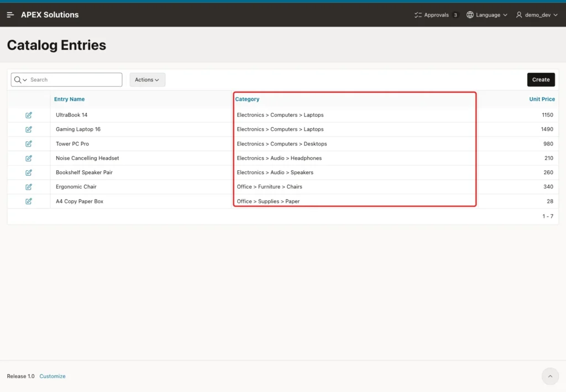Click category Electronics > Audio > Speakers
Image resolution: width=566 pixels, height=392 pixels.
tap(275, 173)
